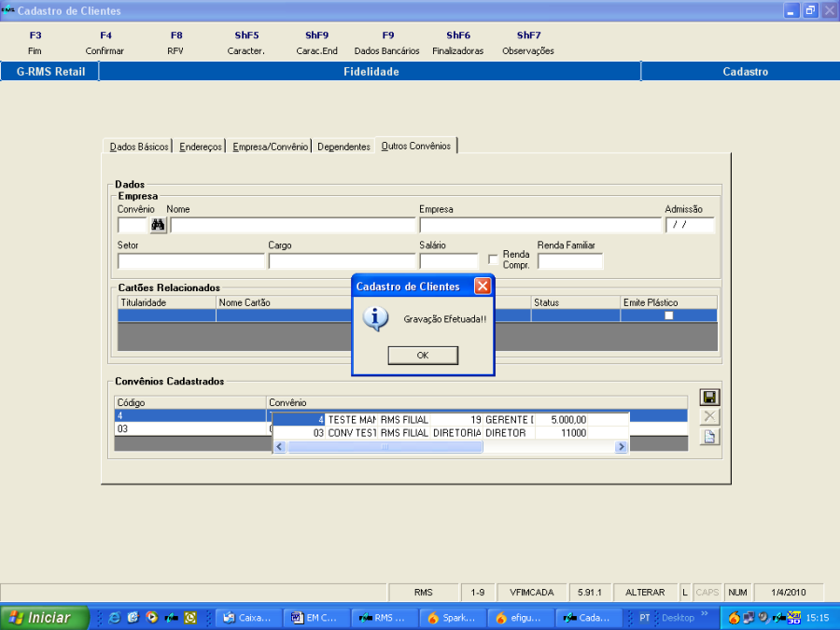Click the save disk icon beside Convênios Cadastrados
Image resolution: width=840 pixels, height=630 pixels.
[x=709, y=397]
